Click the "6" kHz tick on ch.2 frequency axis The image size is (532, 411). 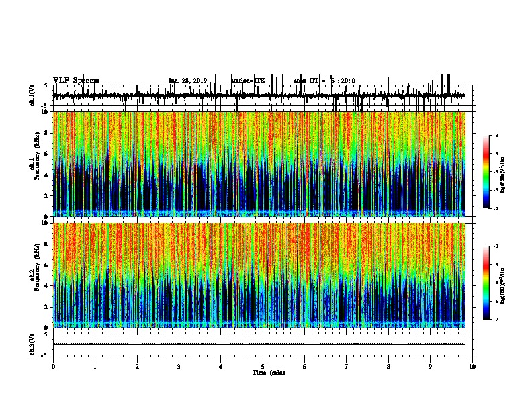47,265
